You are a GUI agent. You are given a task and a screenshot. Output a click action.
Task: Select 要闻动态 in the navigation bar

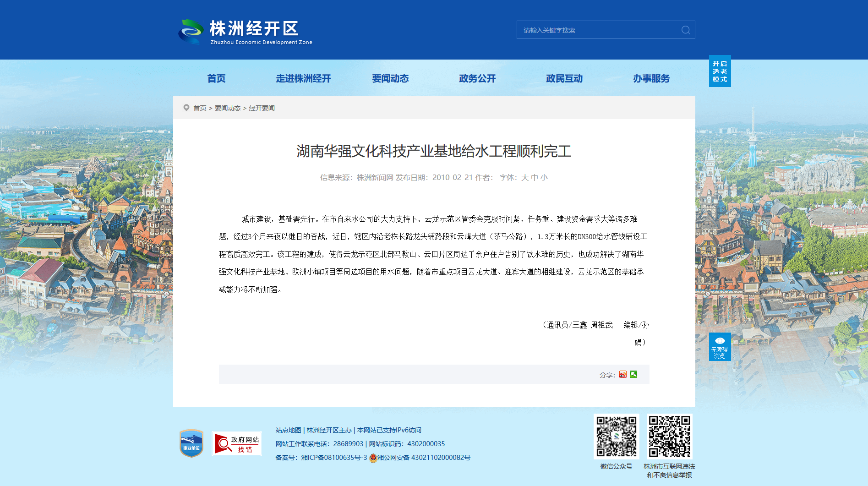pyautogui.click(x=390, y=79)
